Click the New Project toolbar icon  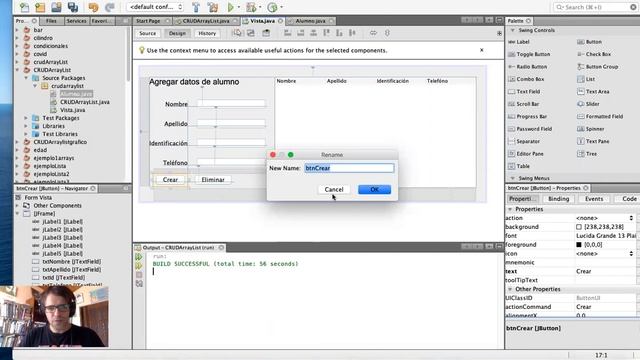40,7
